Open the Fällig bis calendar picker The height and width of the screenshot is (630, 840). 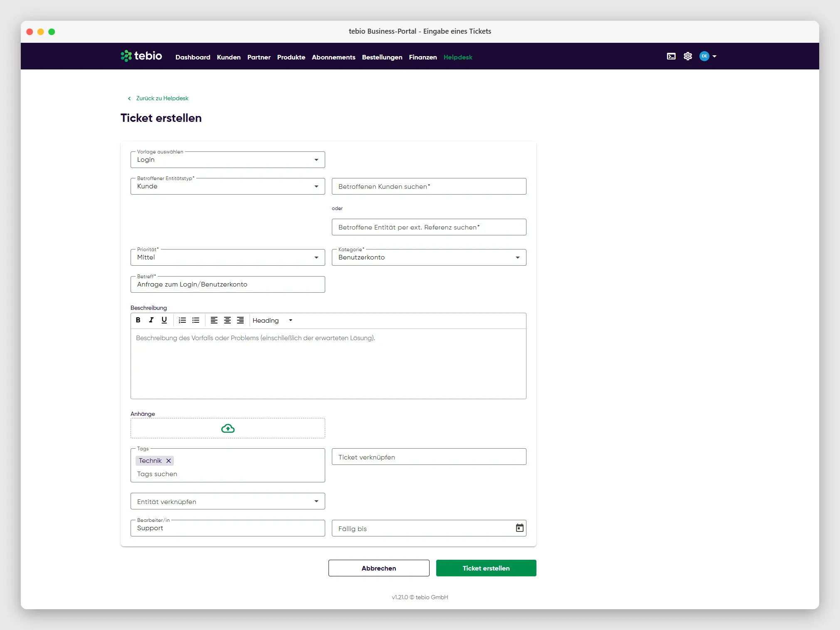519,528
